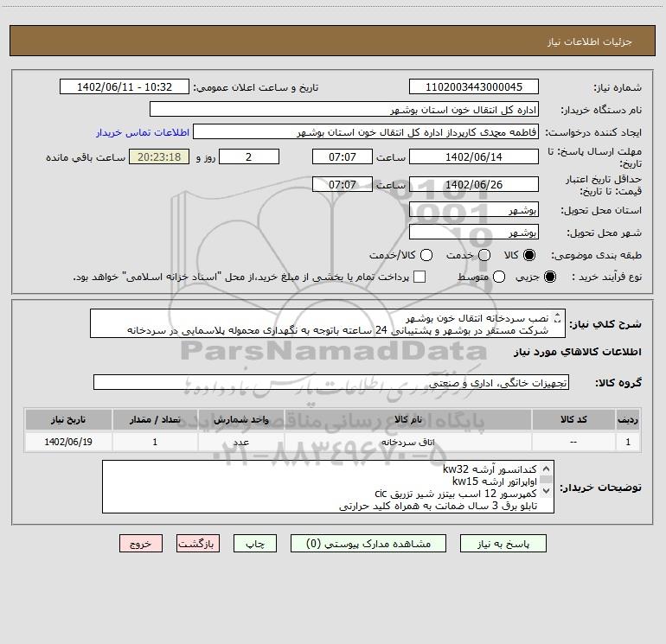The height and width of the screenshot is (644, 666).
Task: Click the 1402/06/19 need date cell
Action: tap(68, 442)
